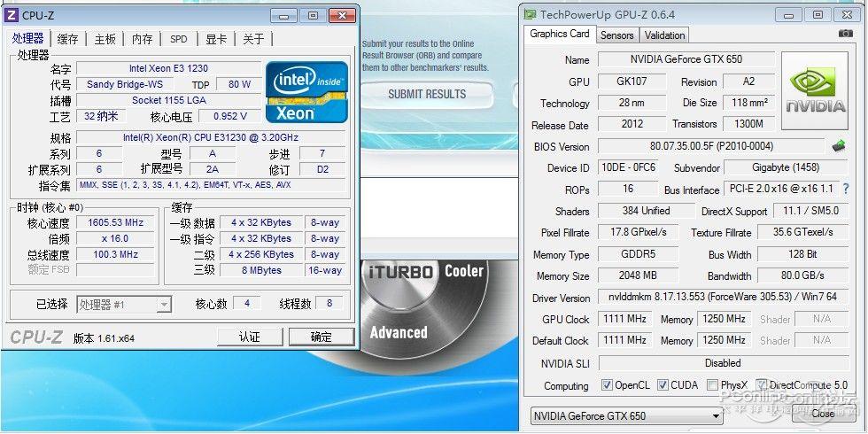The width and height of the screenshot is (868, 434).
Task: Click the processor name field Intel Xeon E3 1230
Action: click(x=169, y=68)
